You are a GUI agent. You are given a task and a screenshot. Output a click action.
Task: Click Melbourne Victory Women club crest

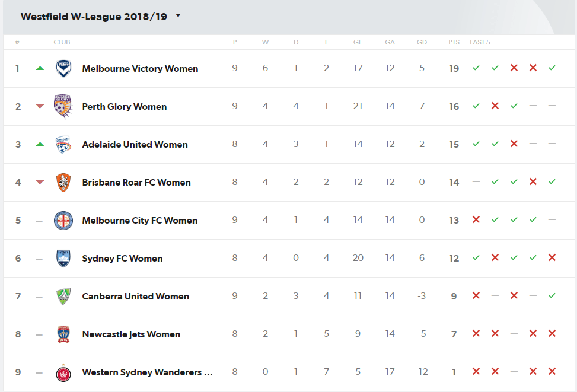(63, 68)
